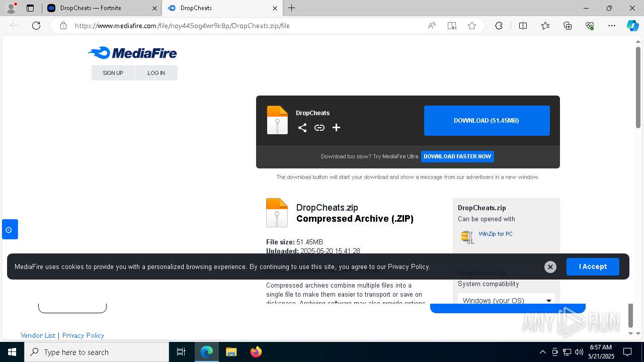Click DOWNLOAD FASTER NOW button
The height and width of the screenshot is (362, 644).
457,156
